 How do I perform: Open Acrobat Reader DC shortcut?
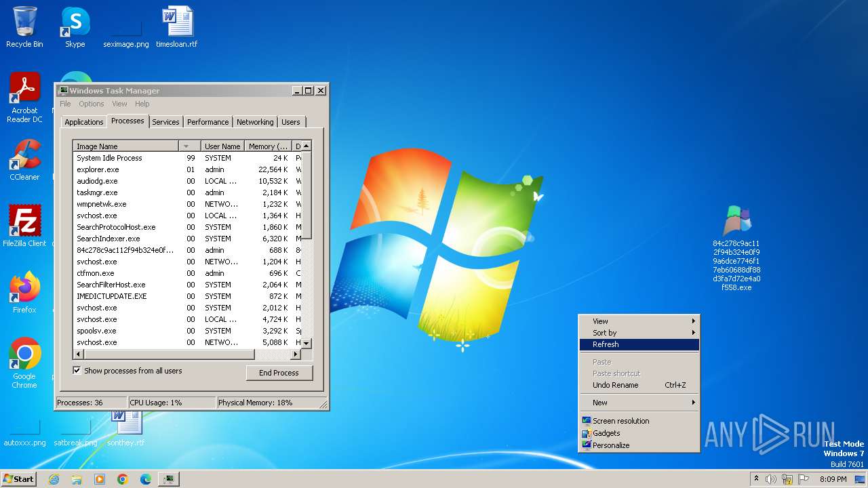click(24, 98)
